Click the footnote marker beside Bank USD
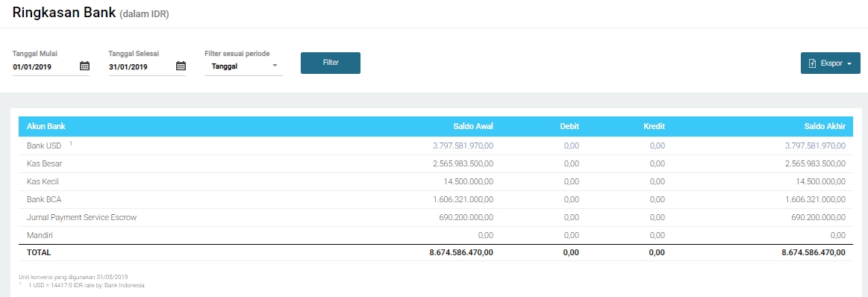The width and height of the screenshot is (868, 297). [x=71, y=144]
